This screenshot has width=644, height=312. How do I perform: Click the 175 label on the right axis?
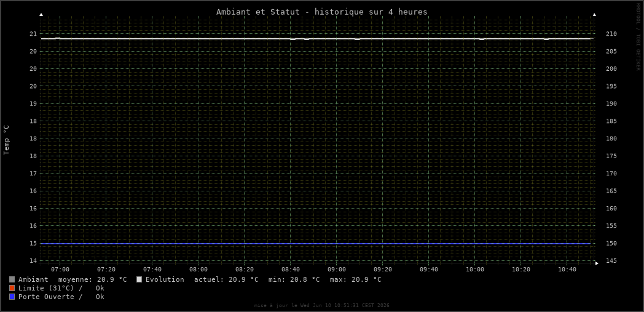point(611,156)
